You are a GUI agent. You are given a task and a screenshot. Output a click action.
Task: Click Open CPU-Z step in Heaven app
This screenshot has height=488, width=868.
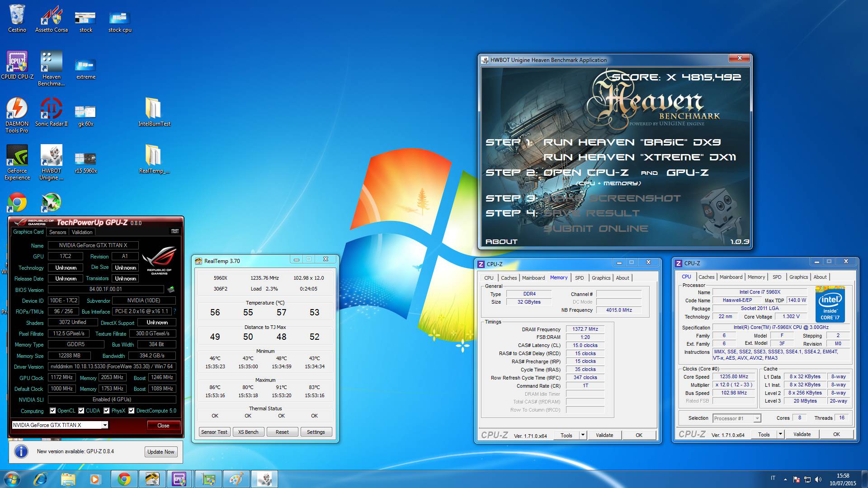click(x=586, y=173)
